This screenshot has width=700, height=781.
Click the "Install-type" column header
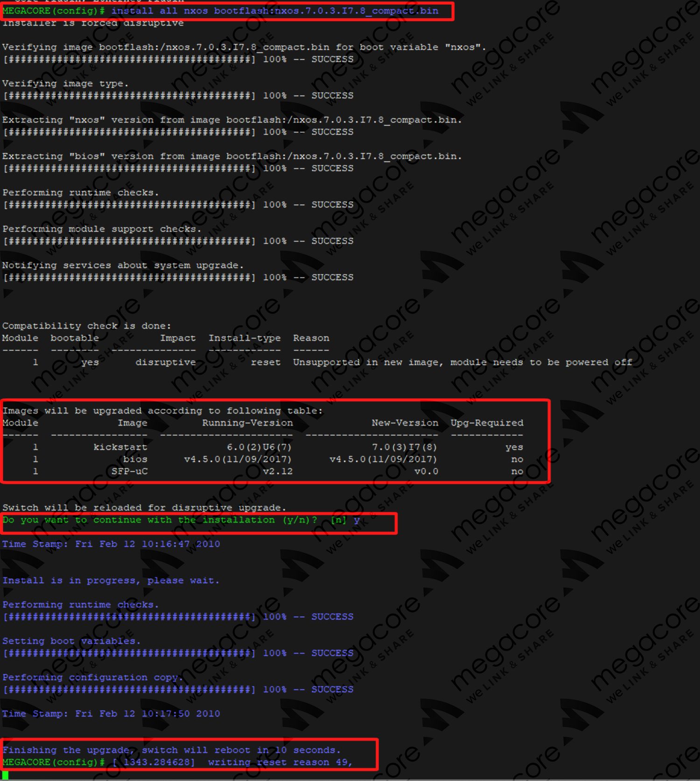[x=245, y=338]
